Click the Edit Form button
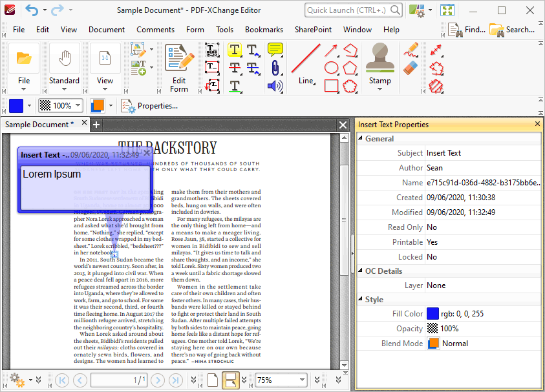 tap(179, 68)
